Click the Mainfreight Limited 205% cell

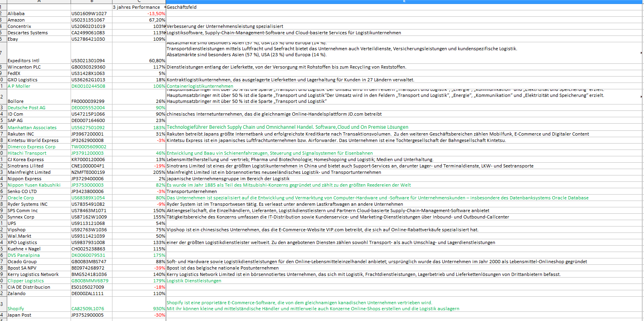139,172
